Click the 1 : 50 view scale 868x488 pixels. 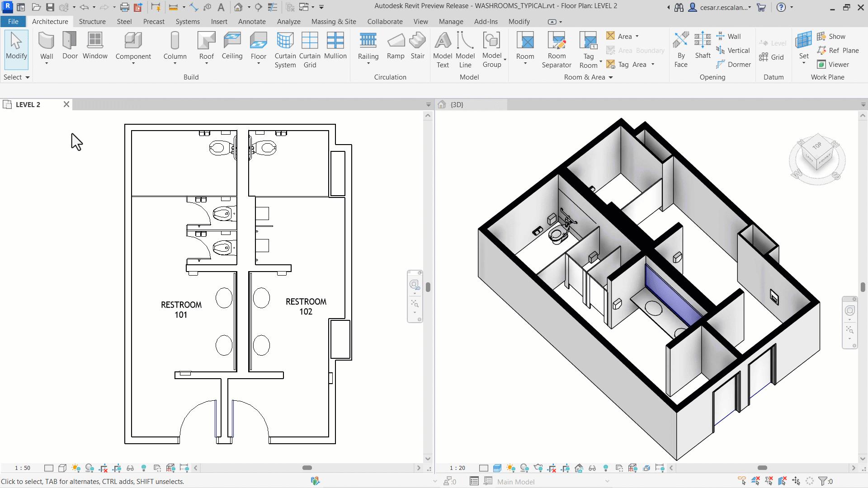[x=23, y=468]
